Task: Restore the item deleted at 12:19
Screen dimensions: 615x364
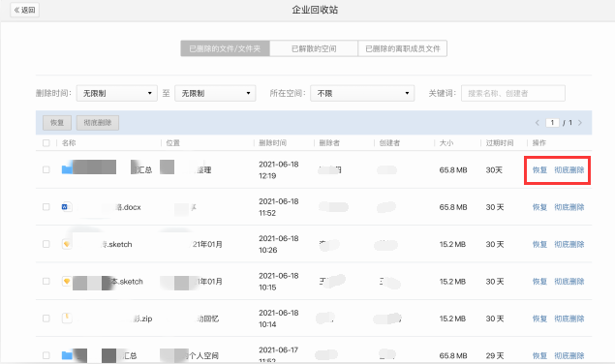Action: click(539, 169)
